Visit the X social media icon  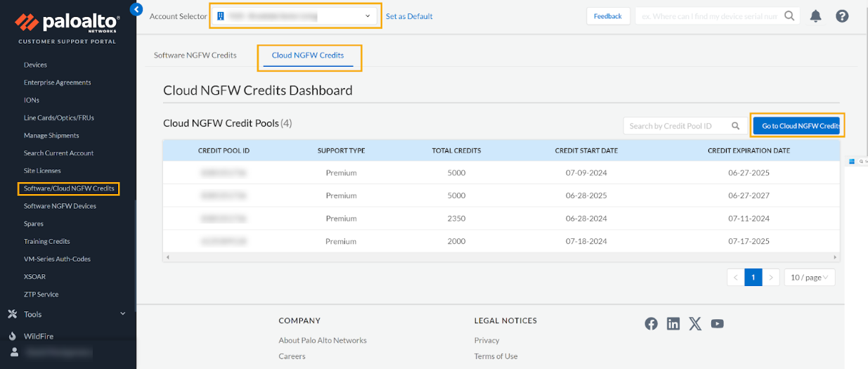pos(695,323)
